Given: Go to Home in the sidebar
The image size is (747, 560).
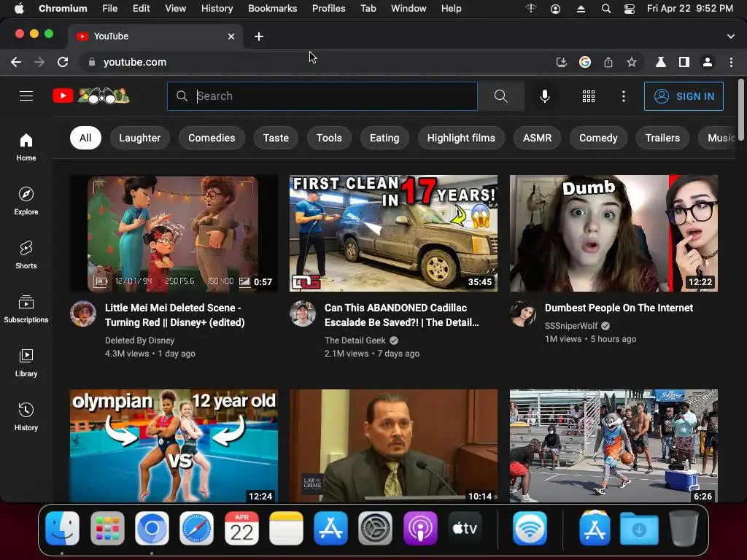Looking at the screenshot, I should click(26, 147).
